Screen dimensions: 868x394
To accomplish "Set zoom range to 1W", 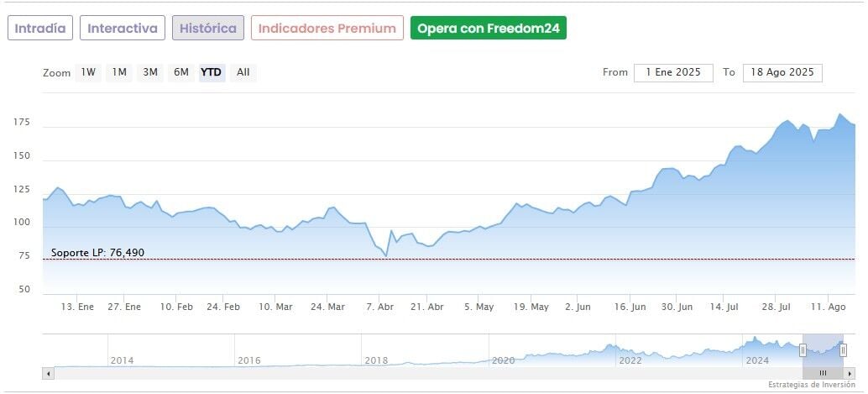I will (x=88, y=72).
